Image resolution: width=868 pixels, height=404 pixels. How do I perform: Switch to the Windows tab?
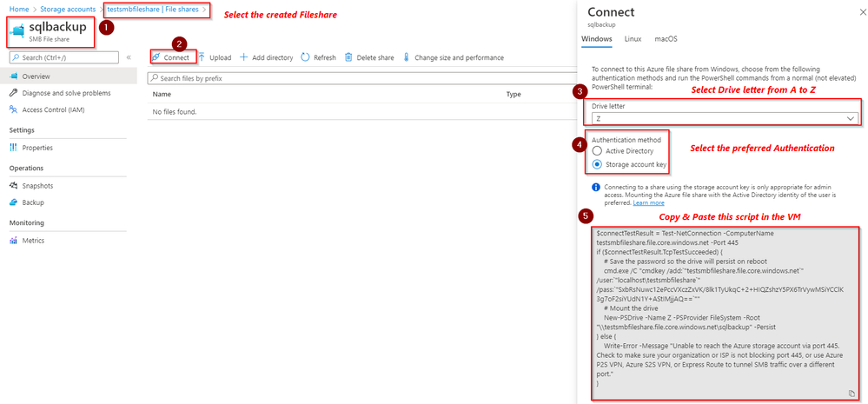[597, 39]
